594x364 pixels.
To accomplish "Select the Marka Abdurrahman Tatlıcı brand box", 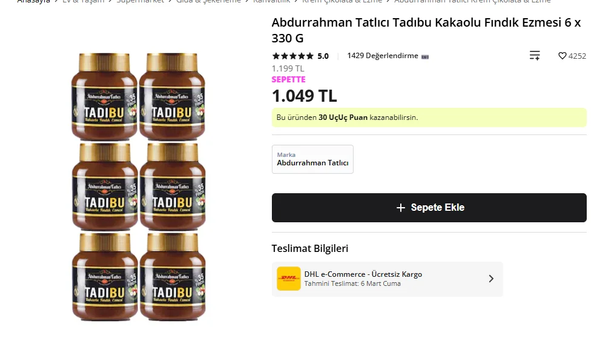I will [312, 159].
